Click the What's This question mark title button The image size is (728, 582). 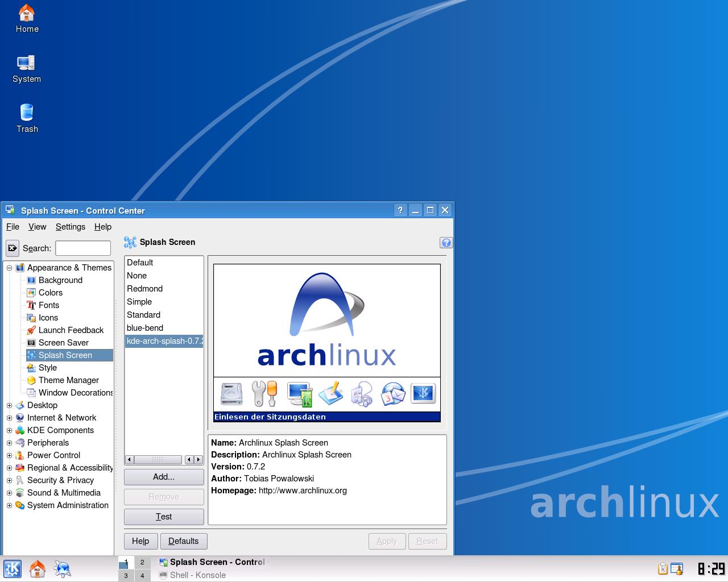tap(400, 210)
